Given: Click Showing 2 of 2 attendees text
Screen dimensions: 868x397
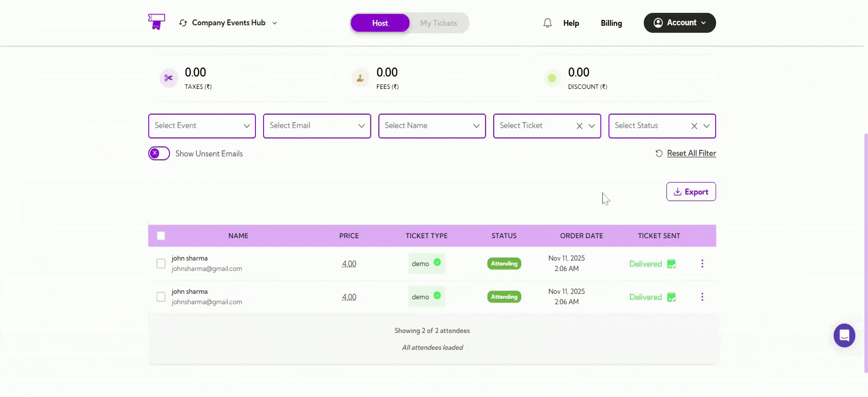Looking at the screenshot, I should tap(432, 331).
